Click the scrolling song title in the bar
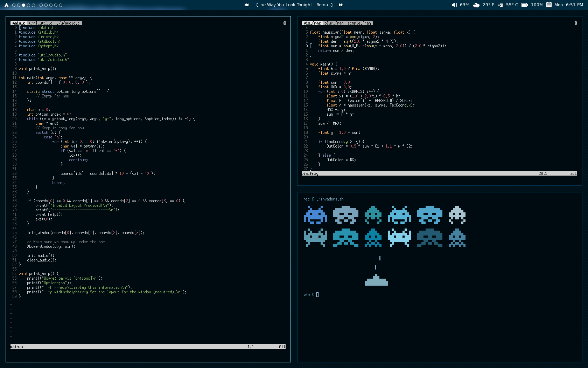The width and height of the screenshot is (588, 368). click(294, 5)
